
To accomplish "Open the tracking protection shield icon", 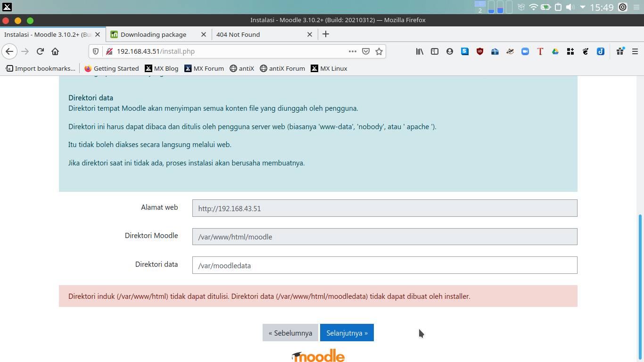I will pyautogui.click(x=96, y=51).
